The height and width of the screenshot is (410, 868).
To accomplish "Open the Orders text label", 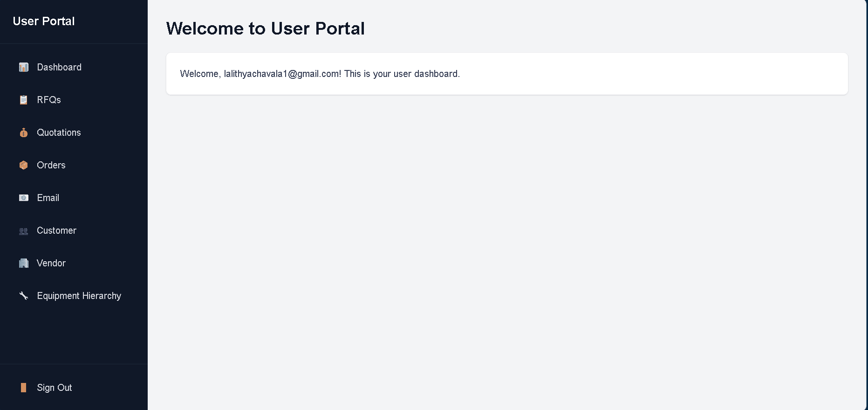I will click(51, 165).
